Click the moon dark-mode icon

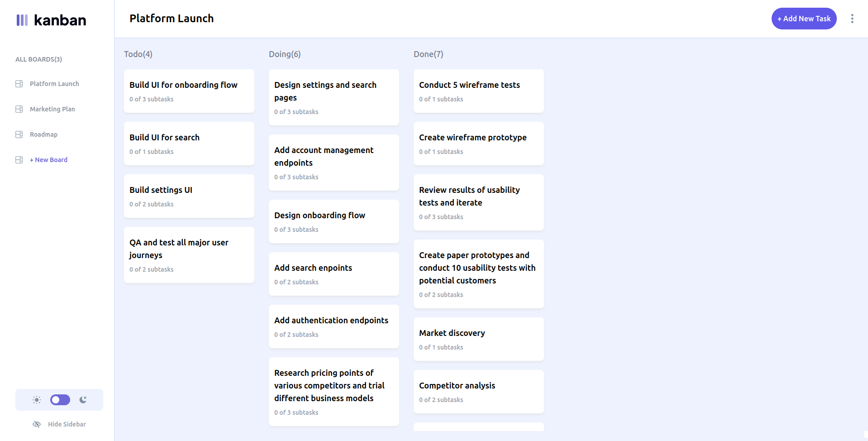click(83, 400)
